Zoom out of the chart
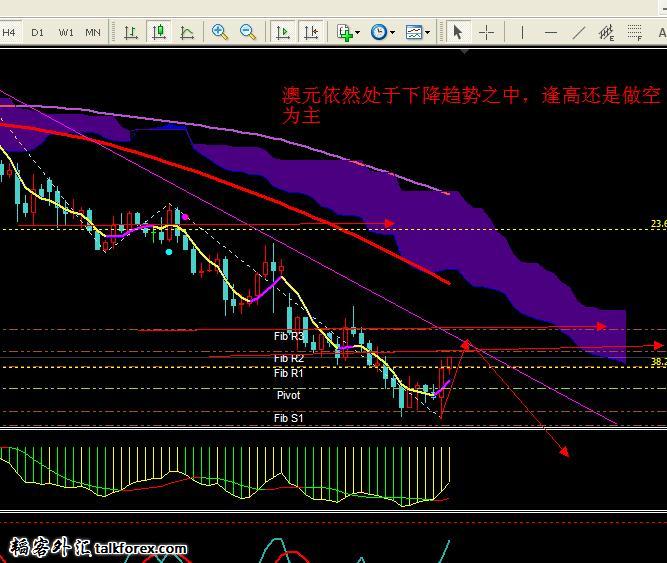Viewport: 667px width, 563px height. (x=247, y=32)
